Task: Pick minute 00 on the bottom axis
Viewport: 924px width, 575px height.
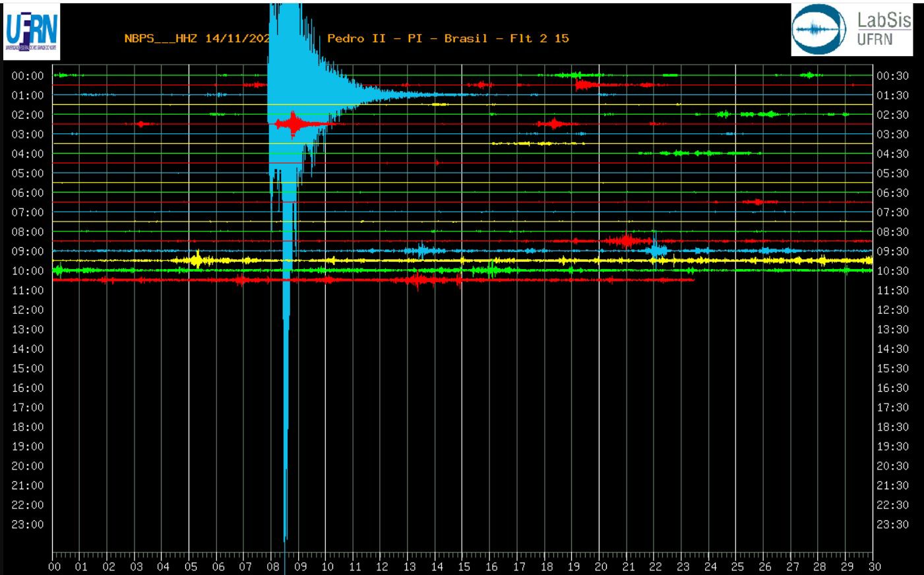Action: [x=55, y=566]
